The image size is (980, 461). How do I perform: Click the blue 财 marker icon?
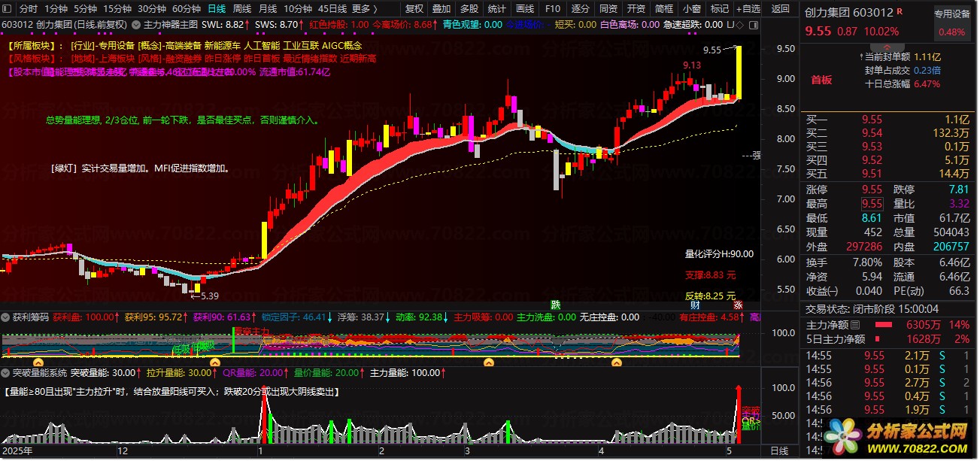(696, 305)
